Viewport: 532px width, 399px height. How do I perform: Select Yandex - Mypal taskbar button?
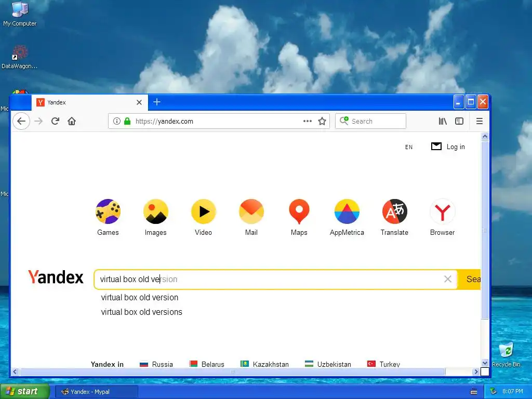click(x=96, y=392)
